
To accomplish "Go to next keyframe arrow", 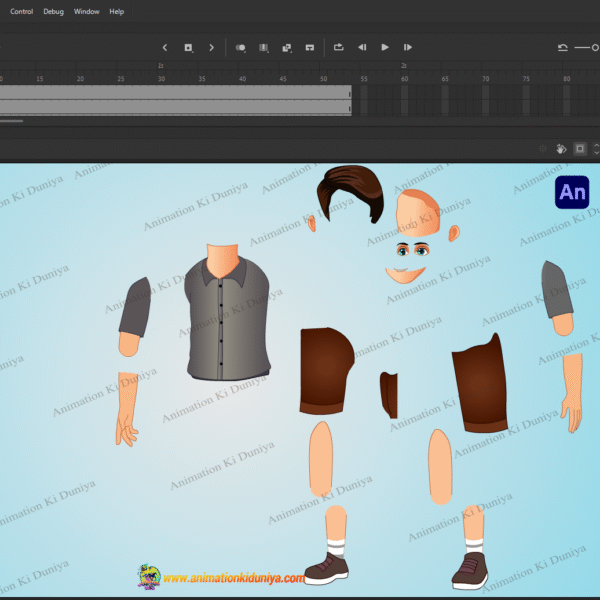I will coord(211,47).
